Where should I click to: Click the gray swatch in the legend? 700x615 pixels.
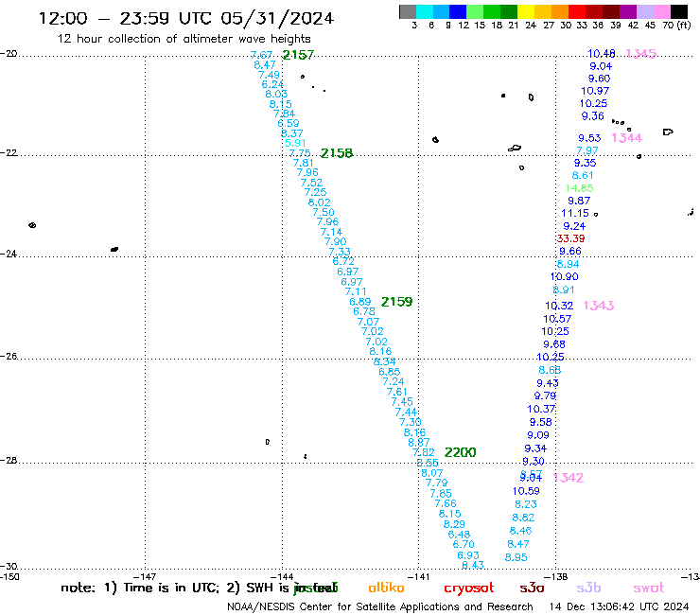(408, 11)
